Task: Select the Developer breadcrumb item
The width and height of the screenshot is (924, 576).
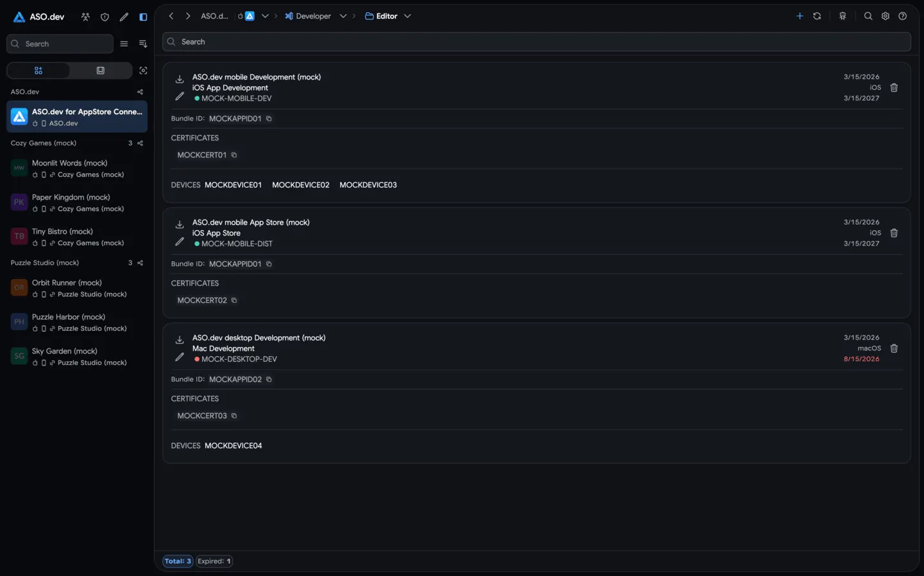Action: (308, 16)
